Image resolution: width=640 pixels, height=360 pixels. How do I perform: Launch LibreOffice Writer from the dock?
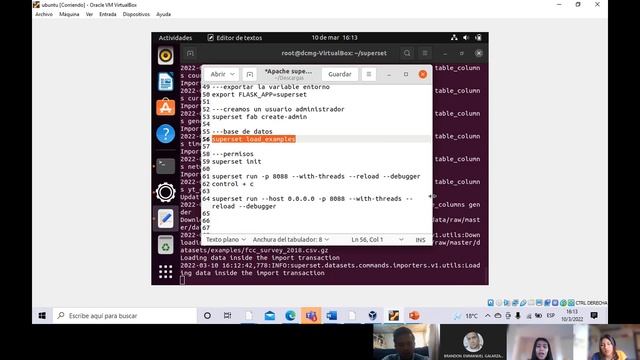click(x=165, y=82)
